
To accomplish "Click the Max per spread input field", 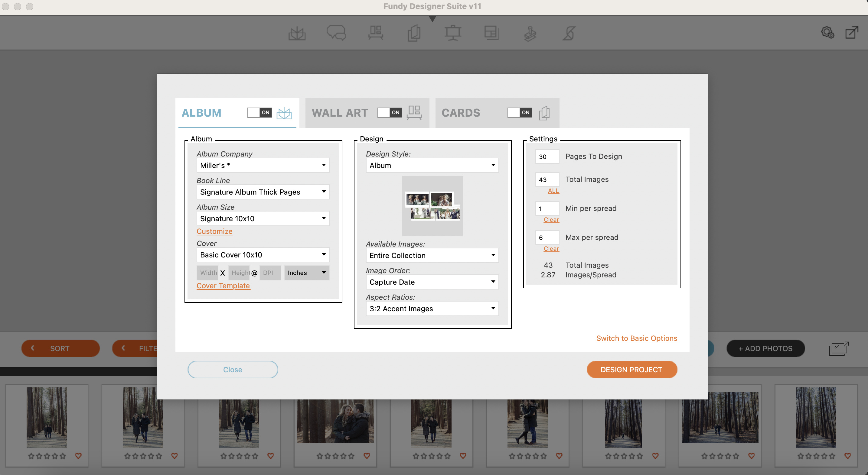I will click(547, 237).
